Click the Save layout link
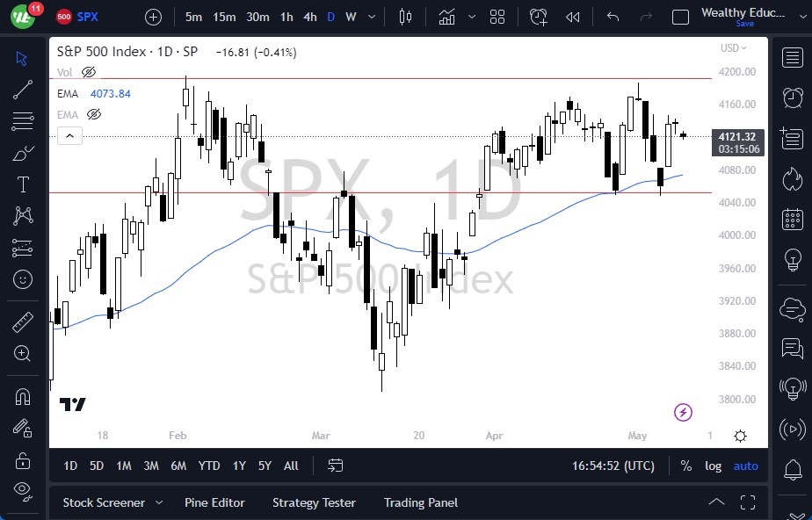The height and width of the screenshot is (520, 812). 744,24
